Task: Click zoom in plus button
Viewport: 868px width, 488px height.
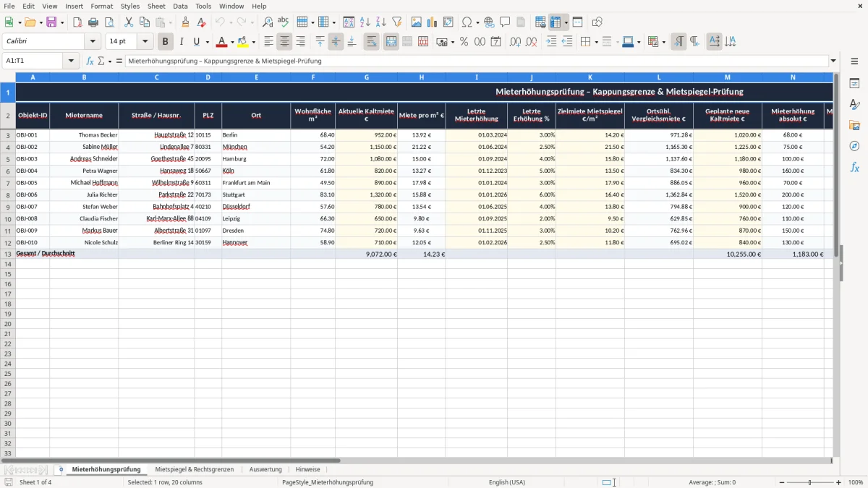Action: click(838, 482)
